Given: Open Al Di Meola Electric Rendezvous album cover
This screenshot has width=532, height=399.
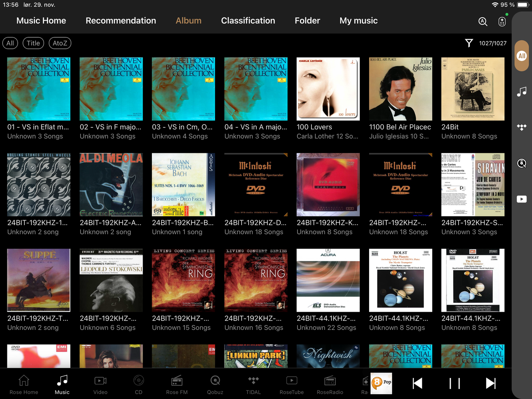Looking at the screenshot, I should click(x=111, y=185).
